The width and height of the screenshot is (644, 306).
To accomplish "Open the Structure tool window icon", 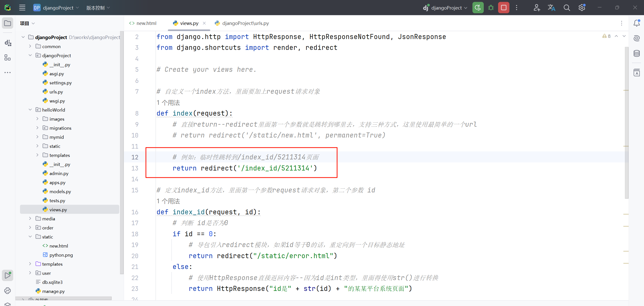I will [8, 58].
